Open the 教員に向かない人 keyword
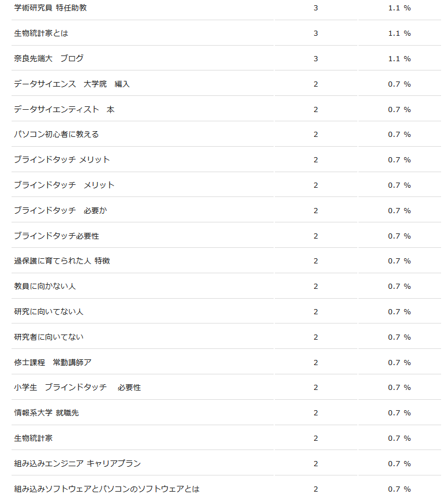Image resolution: width=448 pixels, height=498 pixels. coord(45,287)
